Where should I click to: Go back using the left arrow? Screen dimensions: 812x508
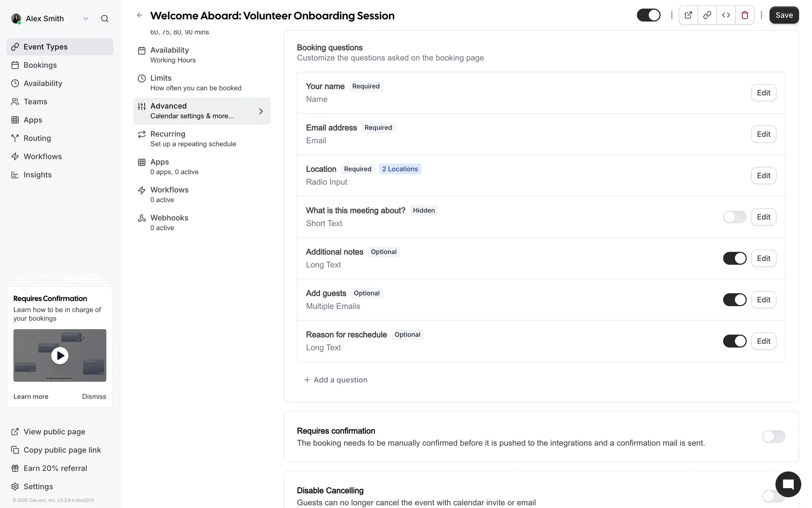pyautogui.click(x=140, y=15)
